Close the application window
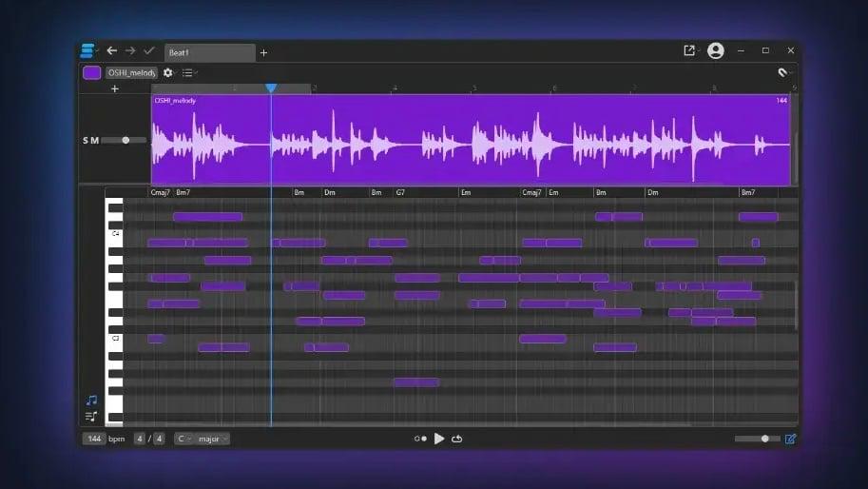868x489 pixels. point(790,50)
